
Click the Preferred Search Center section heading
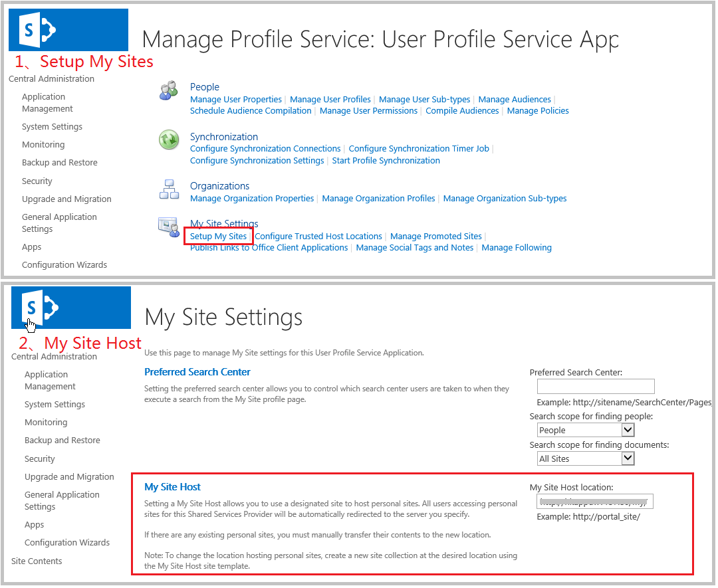click(197, 372)
